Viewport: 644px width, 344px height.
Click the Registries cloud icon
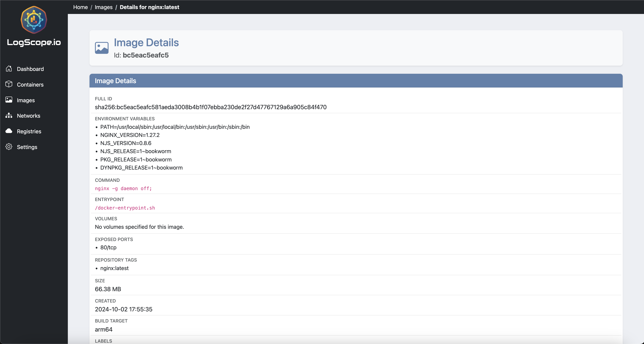coord(9,131)
